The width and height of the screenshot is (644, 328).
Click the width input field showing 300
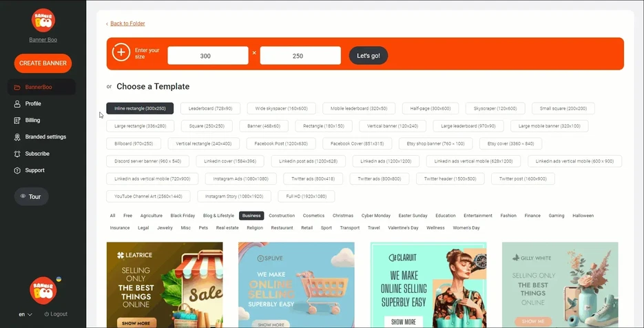tap(207, 56)
